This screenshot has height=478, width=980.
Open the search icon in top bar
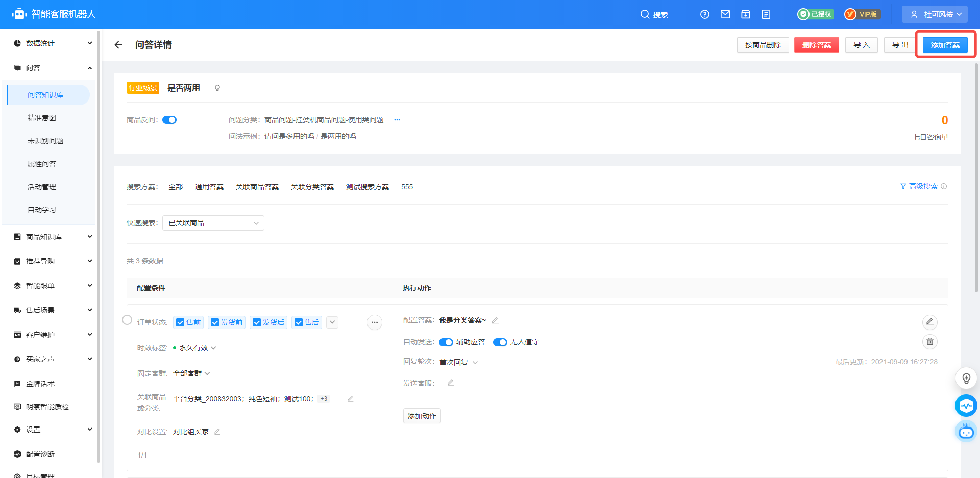(645, 14)
